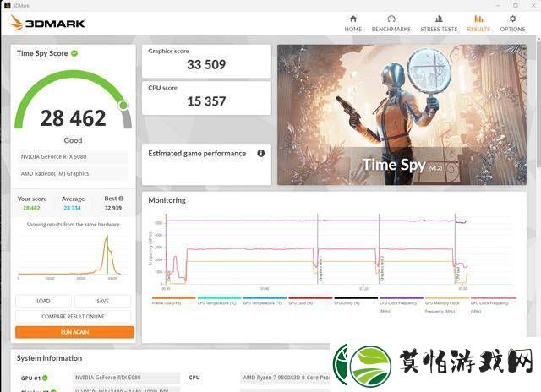Click the LOAD button
This screenshot has width=541, height=392.
pyautogui.click(x=43, y=301)
